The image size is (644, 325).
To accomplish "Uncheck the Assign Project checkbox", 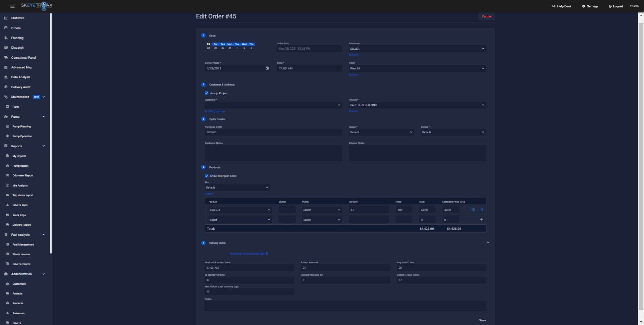I will pos(207,93).
